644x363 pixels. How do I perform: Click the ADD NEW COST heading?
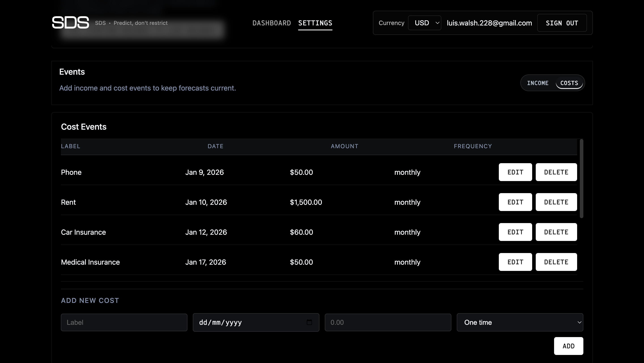(x=90, y=300)
